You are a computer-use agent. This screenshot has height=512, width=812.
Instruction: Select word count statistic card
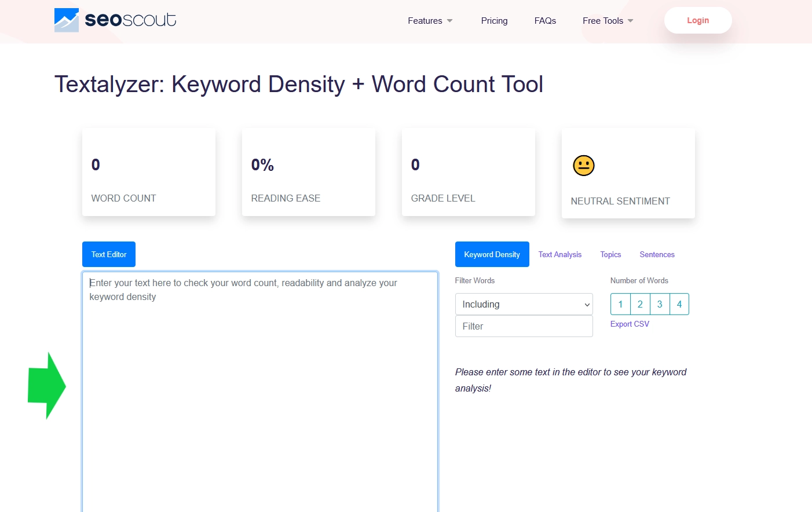pos(148,172)
